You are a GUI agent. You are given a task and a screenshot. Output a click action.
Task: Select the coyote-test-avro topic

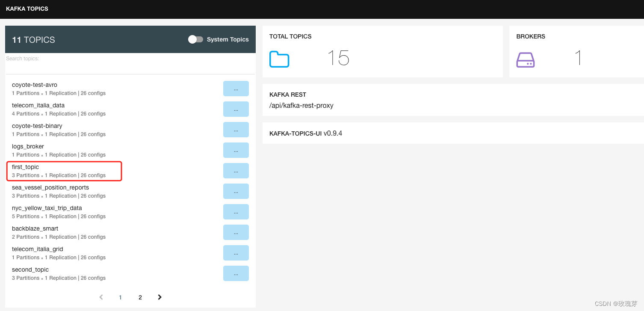click(x=35, y=85)
